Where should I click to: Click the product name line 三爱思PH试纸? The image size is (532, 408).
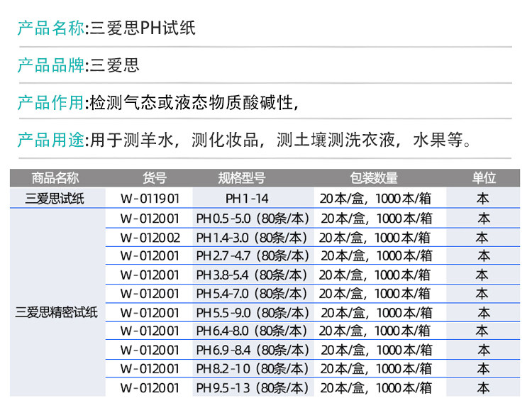click(x=106, y=28)
